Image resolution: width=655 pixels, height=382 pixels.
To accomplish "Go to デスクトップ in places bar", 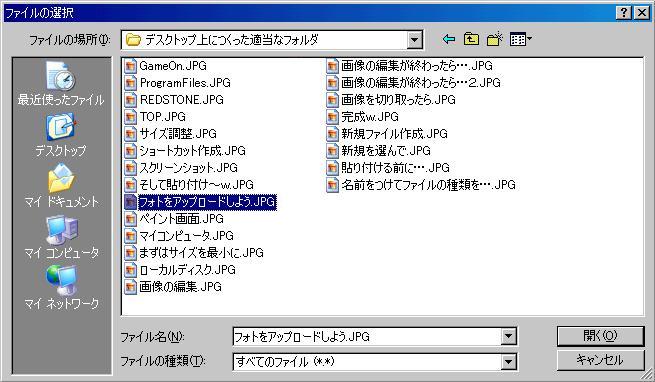I will coord(61,135).
